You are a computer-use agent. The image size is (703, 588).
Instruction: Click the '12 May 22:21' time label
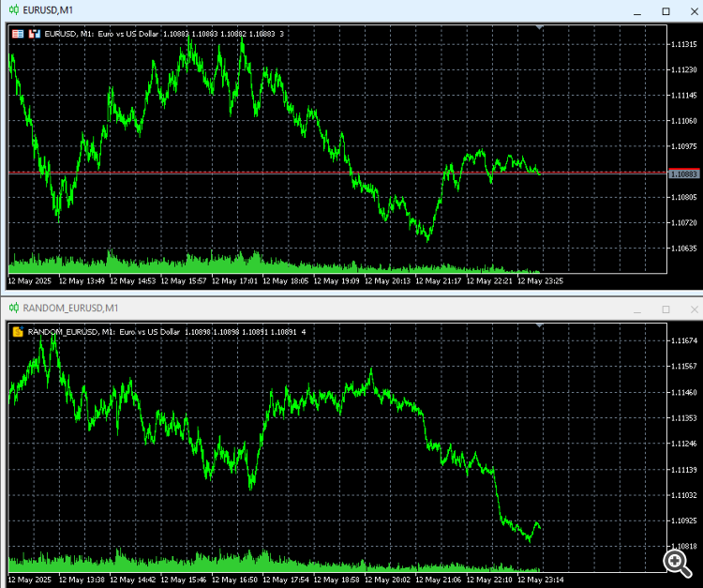tap(489, 281)
